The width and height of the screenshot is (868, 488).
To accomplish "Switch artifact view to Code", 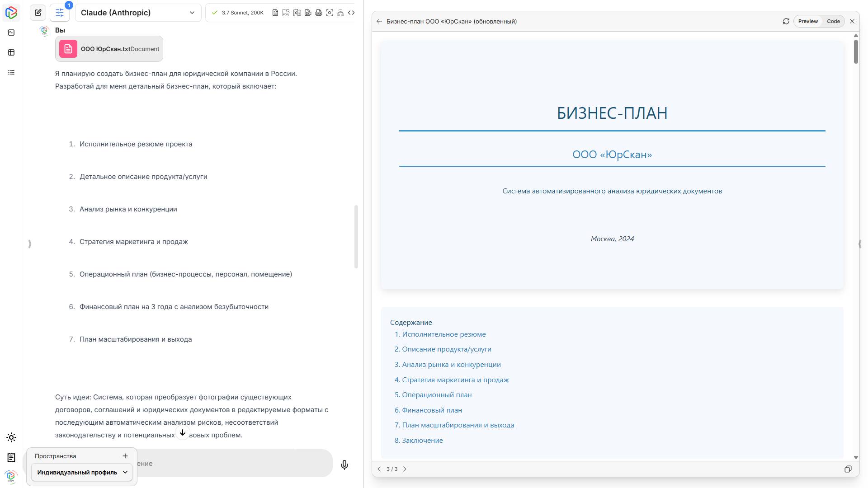I will [x=833, y=21].
